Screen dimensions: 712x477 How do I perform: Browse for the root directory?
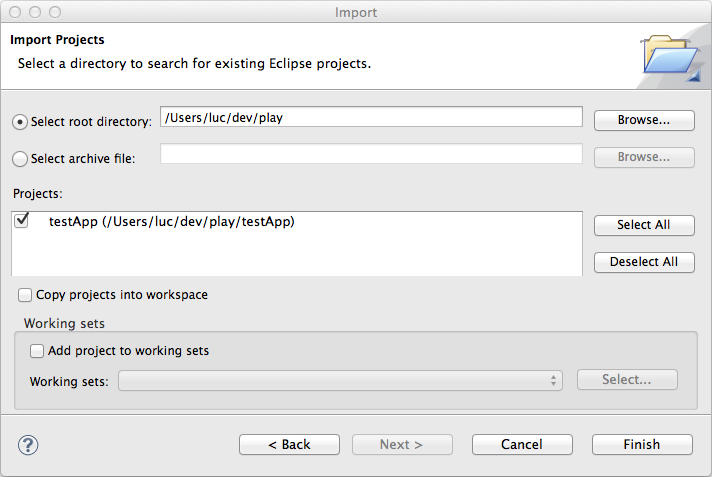coord(643,120)
